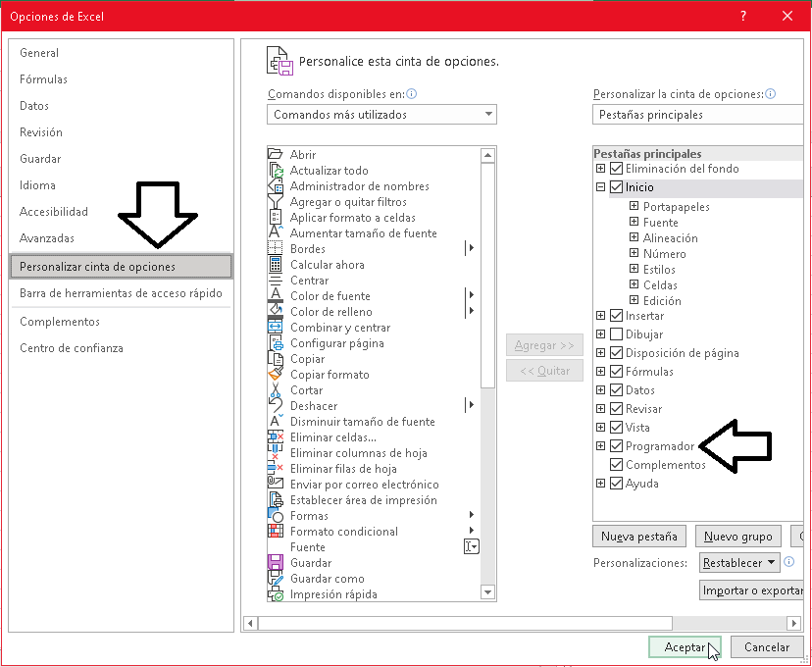Click the Agregar o quitar filtros funnel icon
This screenshot has width=812, height=667.
coord(276,201)
